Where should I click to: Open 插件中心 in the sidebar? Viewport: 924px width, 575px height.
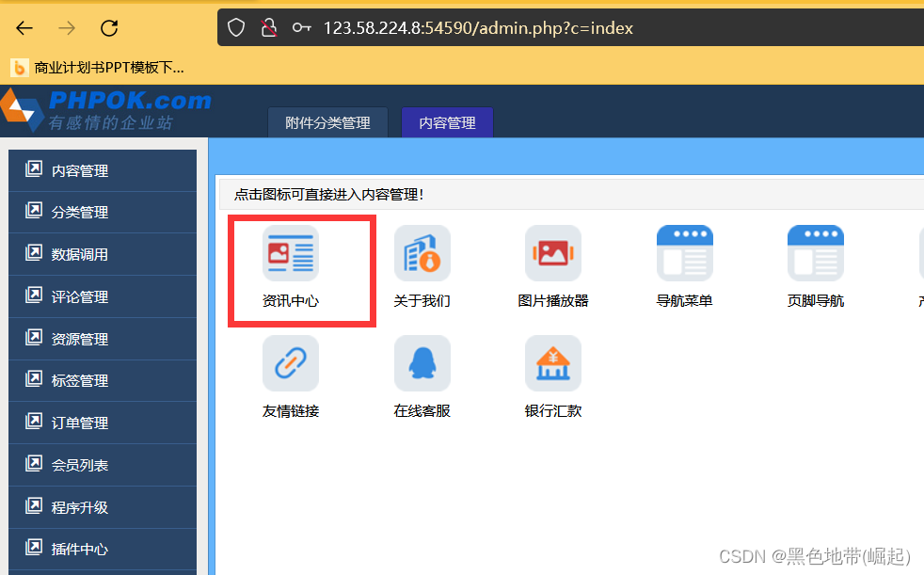tap(81, 550)
